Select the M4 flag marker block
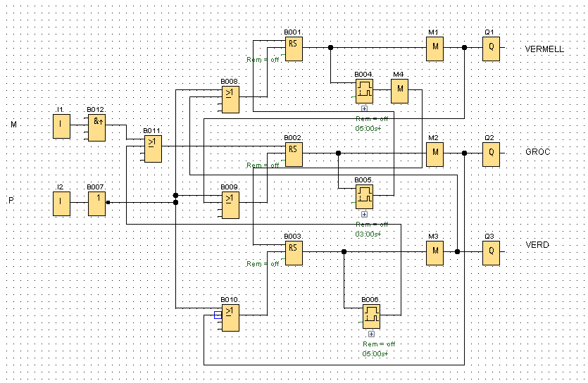Viewport: 588px width, 383px height. tap(400, 89)
